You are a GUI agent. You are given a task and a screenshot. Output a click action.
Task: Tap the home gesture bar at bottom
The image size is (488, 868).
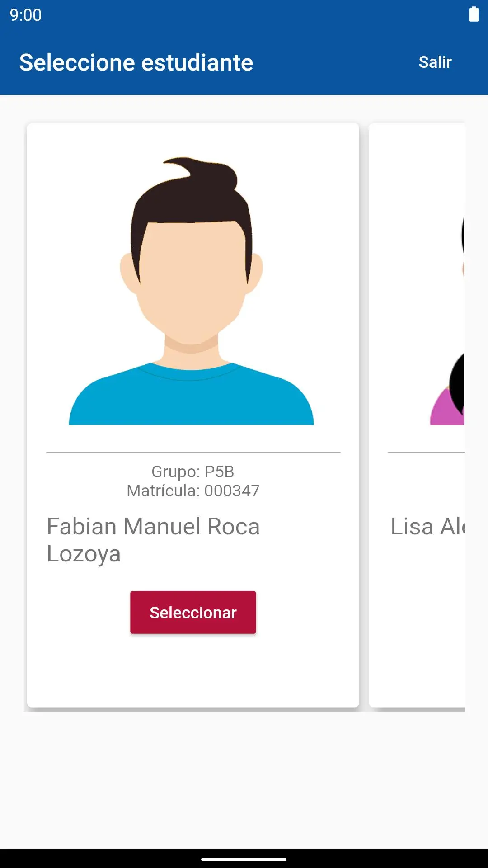tap(244, 859)
